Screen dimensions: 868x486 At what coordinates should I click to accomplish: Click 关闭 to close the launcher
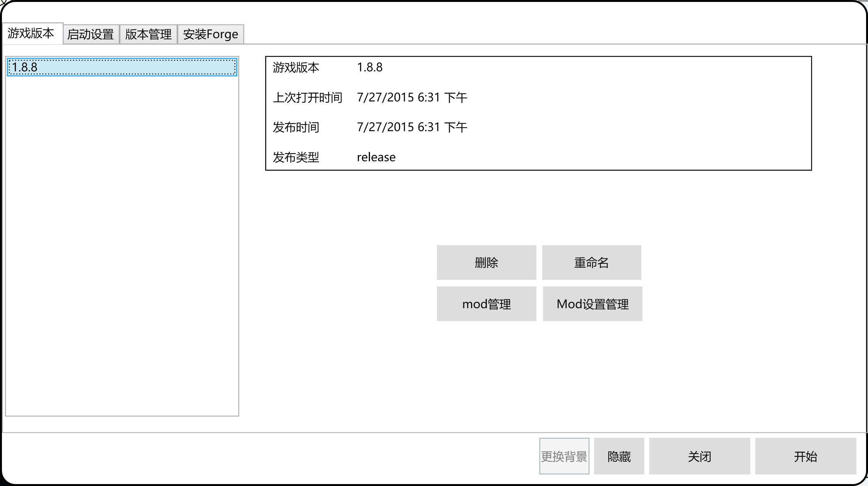tap(699, 456)
